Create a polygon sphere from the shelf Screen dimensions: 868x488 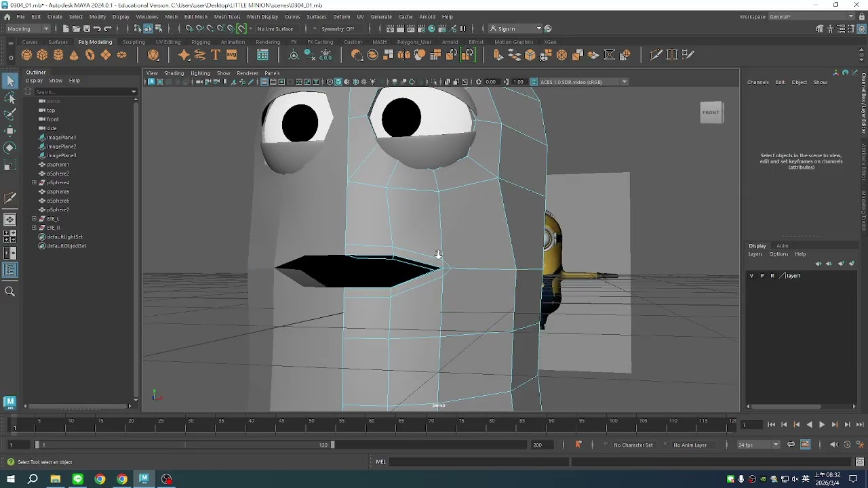[26, 55]
